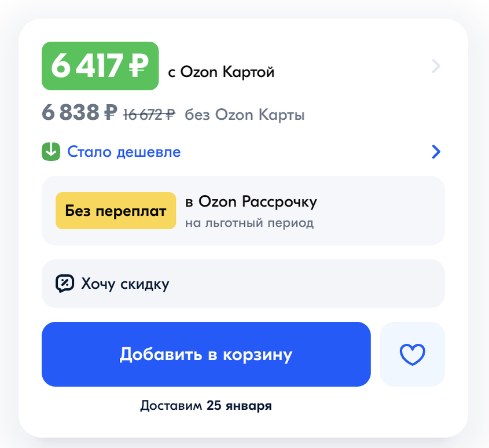
Task: Add the item to favorites with heart icon
Action: pos(412,354)
